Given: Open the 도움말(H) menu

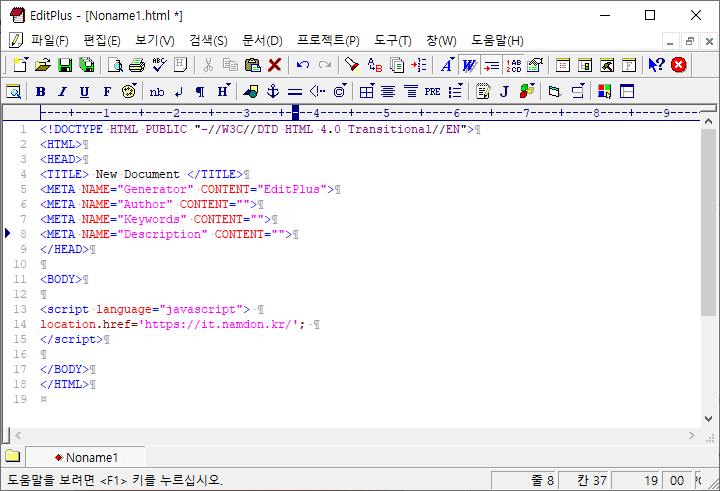Looking at the screenshot, I should tap(497, 41).
